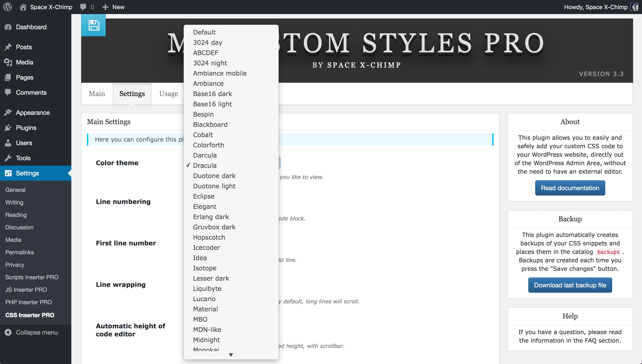Open the Howdy, Space X-Chimp account menu

601,7
